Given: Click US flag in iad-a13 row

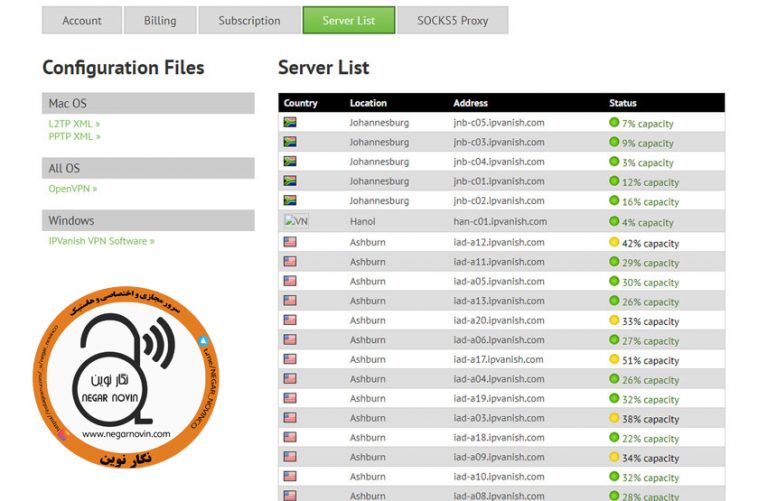Looking at the screenshot, I should tap(290, 300).
